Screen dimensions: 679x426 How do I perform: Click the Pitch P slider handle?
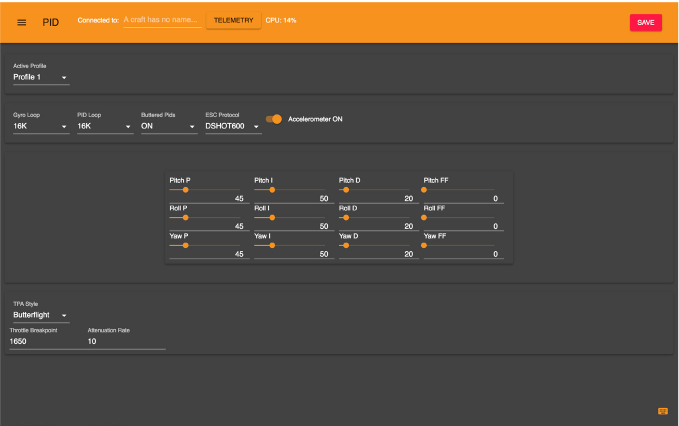point(185,190)
